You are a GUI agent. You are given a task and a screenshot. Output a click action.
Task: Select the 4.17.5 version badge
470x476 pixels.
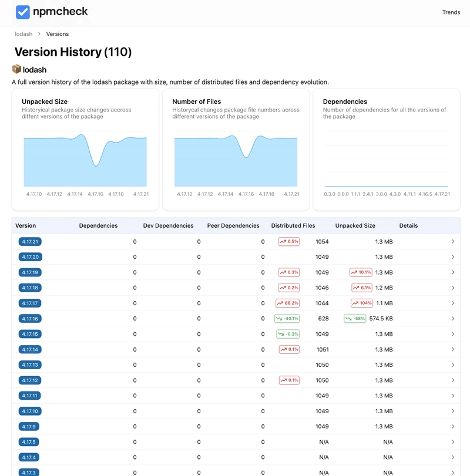point(29,442)
